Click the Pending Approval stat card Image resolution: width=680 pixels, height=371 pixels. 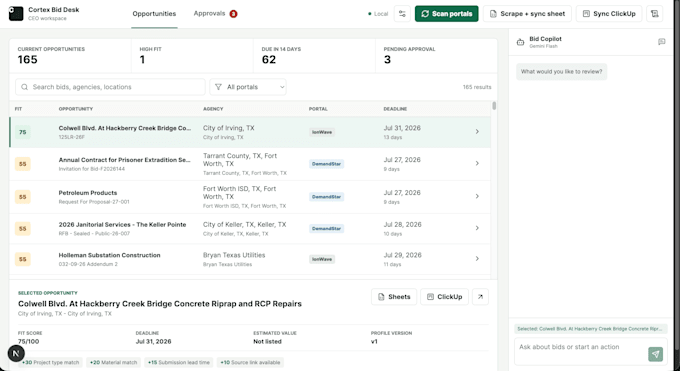point(436,56)
